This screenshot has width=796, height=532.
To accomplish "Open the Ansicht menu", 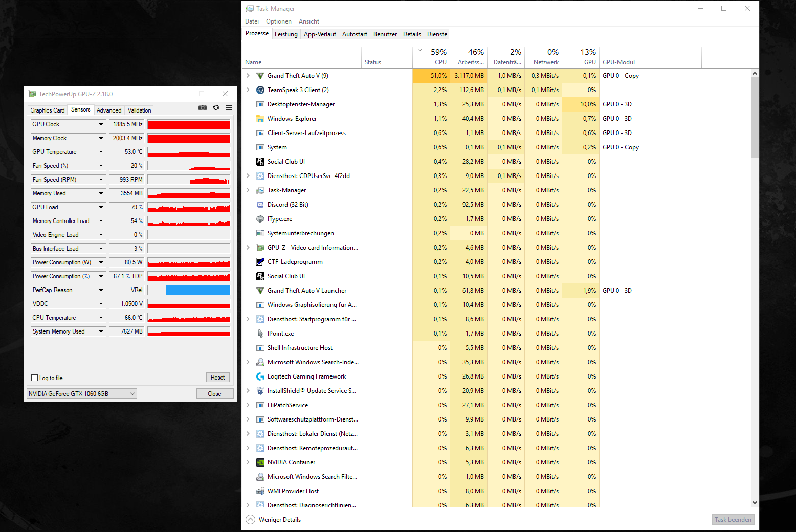I will click(x=309, y=21).
